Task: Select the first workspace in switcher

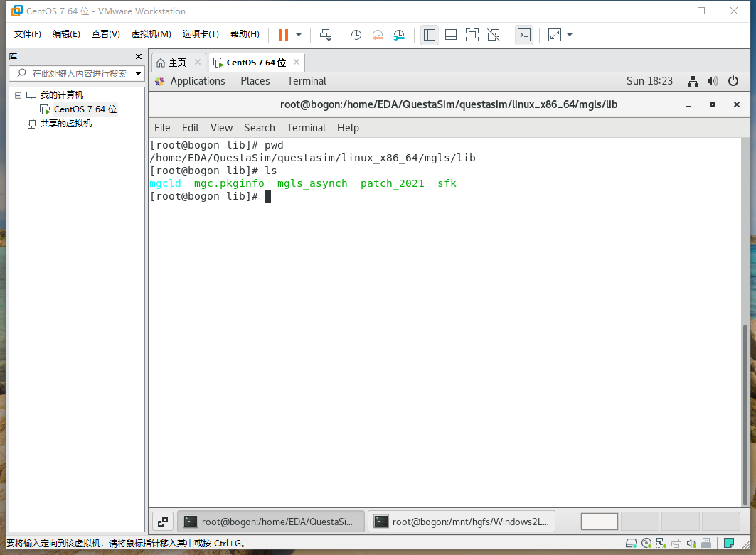Action: click(x=600, y=522)
